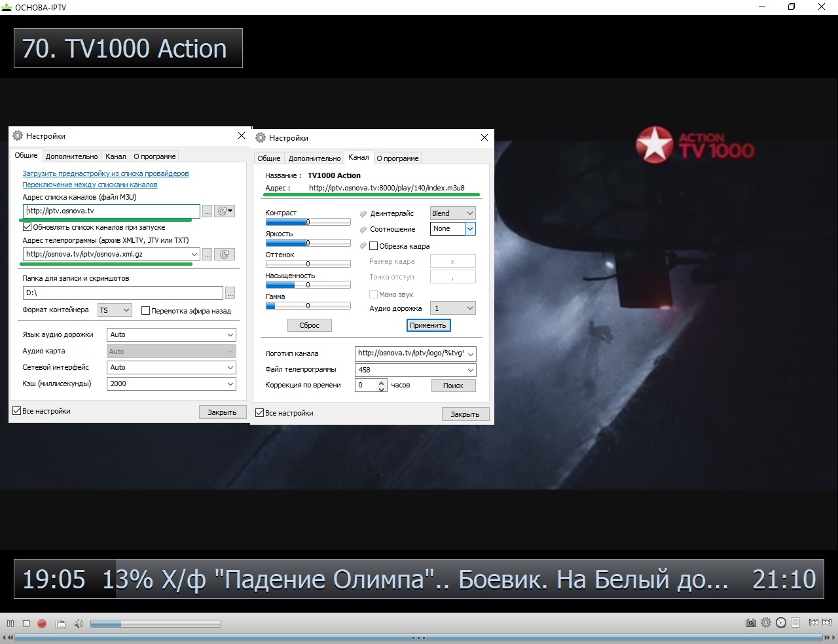This screenshot has height=644, width=838.
Task: Enable the 'Перемотка эфира назад' checkbox
Action: point(146,311)
